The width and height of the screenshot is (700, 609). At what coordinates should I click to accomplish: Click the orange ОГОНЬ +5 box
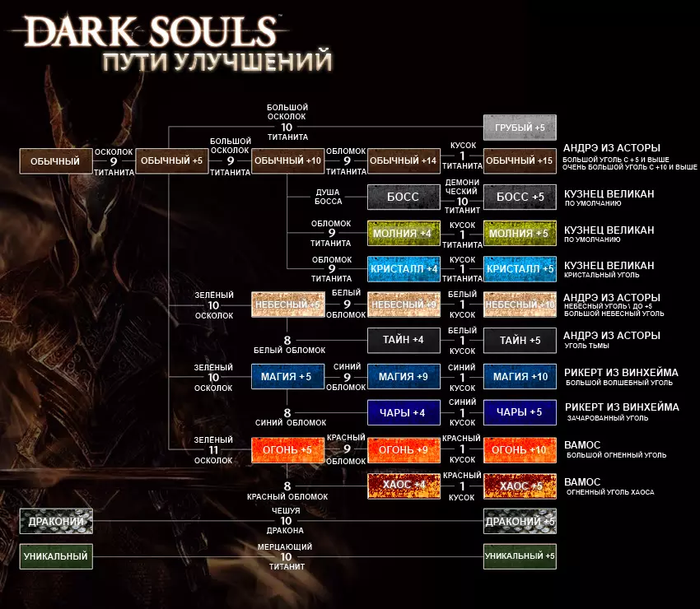pos(288,450)
